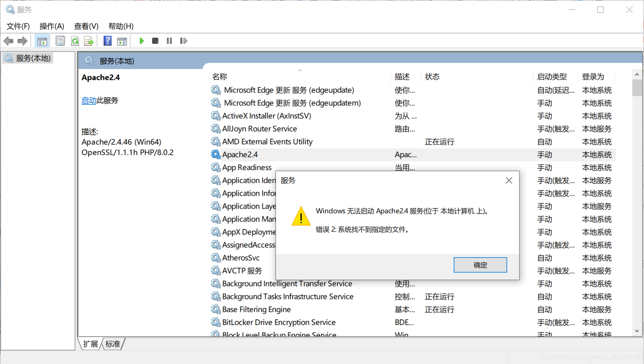This screenshot has height=364, width=644.
Task: Open the 文件(F) menu
Action: pyautogui.click(x=18, y=26)
